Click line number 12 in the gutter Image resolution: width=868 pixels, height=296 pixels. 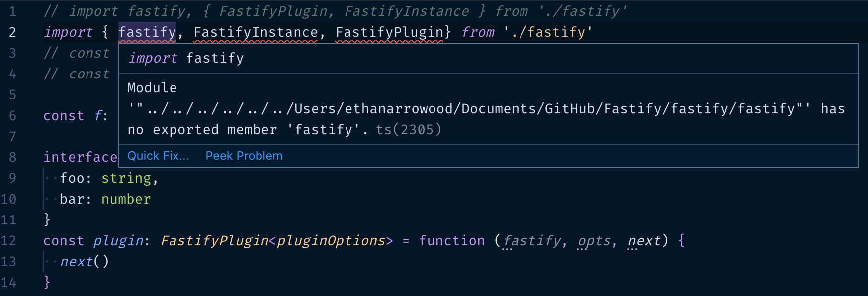8,241
